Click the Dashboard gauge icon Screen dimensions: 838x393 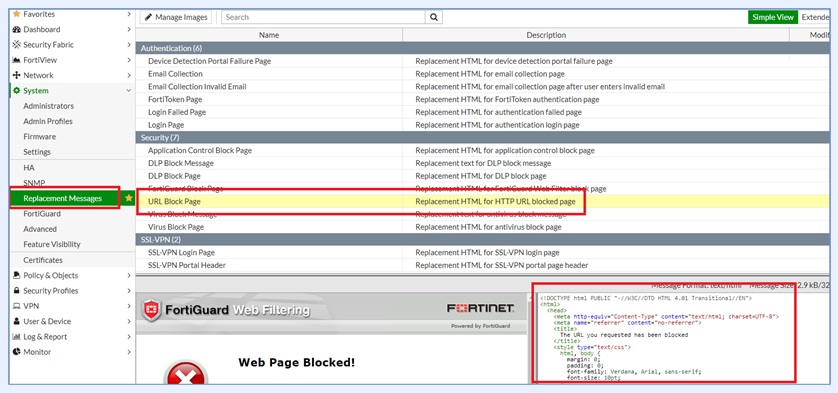pyautogui.click(x=16, y=29)
